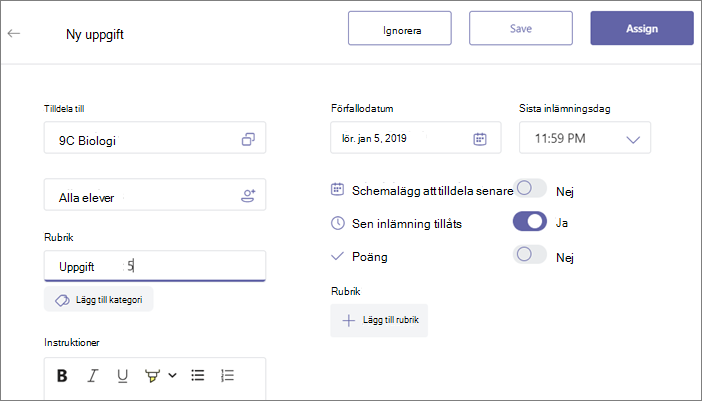Insert a numbered list
This screenshot has width=702, height=401.
[227, 375]
